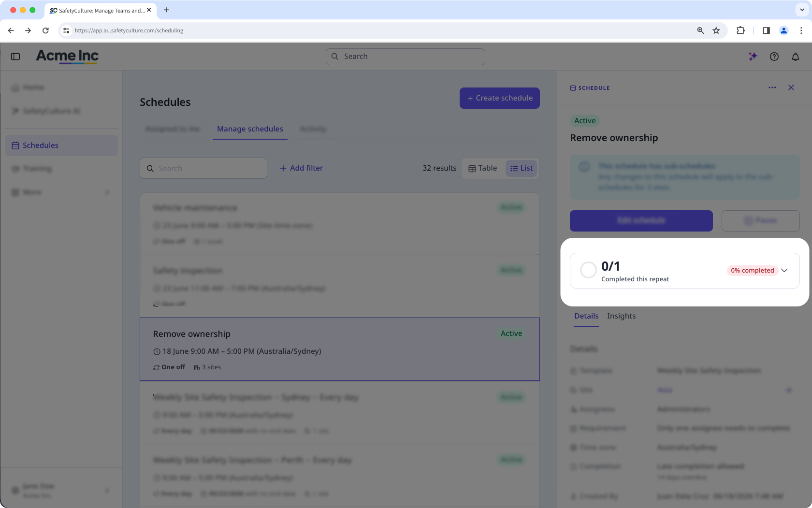The height and width of the screenshot is (508, 812).
Task: Click the address bar URL
Action: coord(129,30)
